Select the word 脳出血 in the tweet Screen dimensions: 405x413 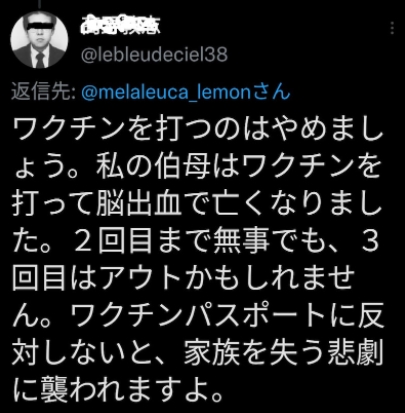[x=139, y=203]
